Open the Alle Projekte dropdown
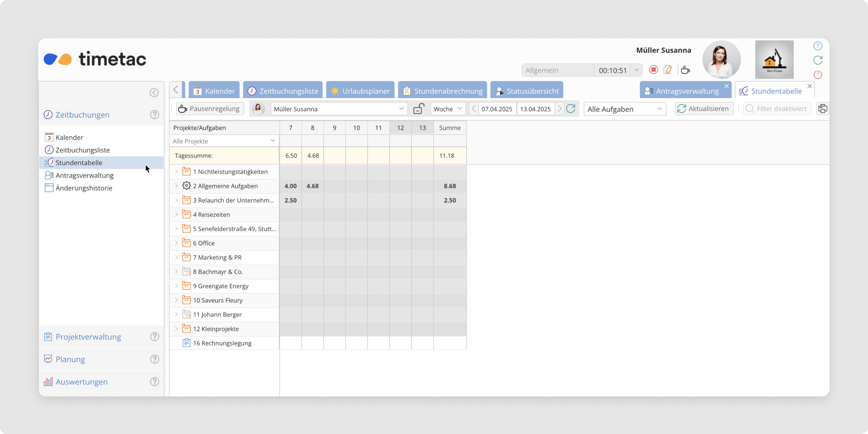 pos(224,141)
